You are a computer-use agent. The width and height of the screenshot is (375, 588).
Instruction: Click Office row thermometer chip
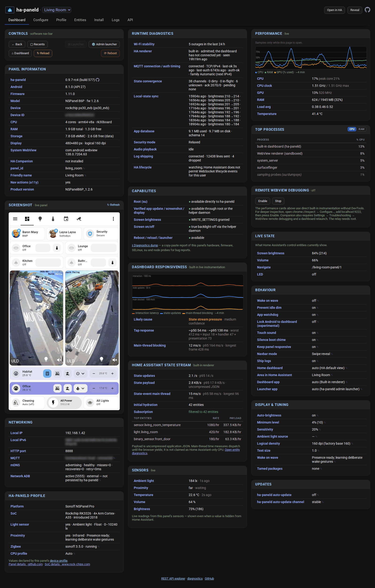pos(57,248)
